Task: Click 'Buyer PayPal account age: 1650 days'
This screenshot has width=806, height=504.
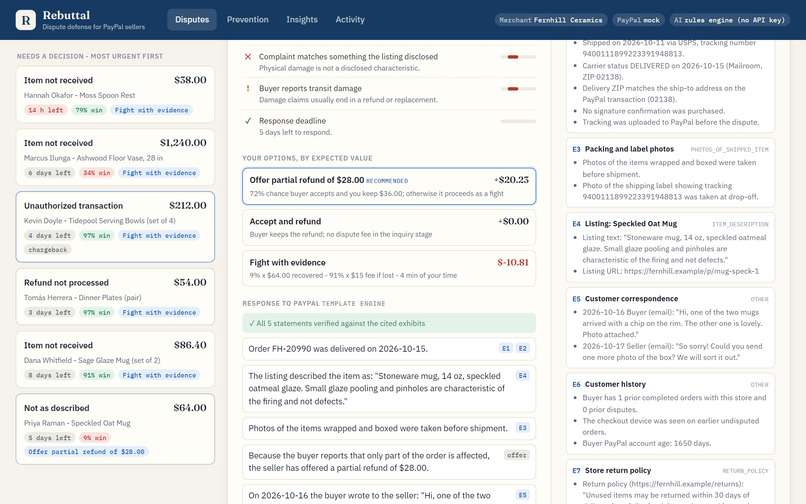Action: point(647,443)
